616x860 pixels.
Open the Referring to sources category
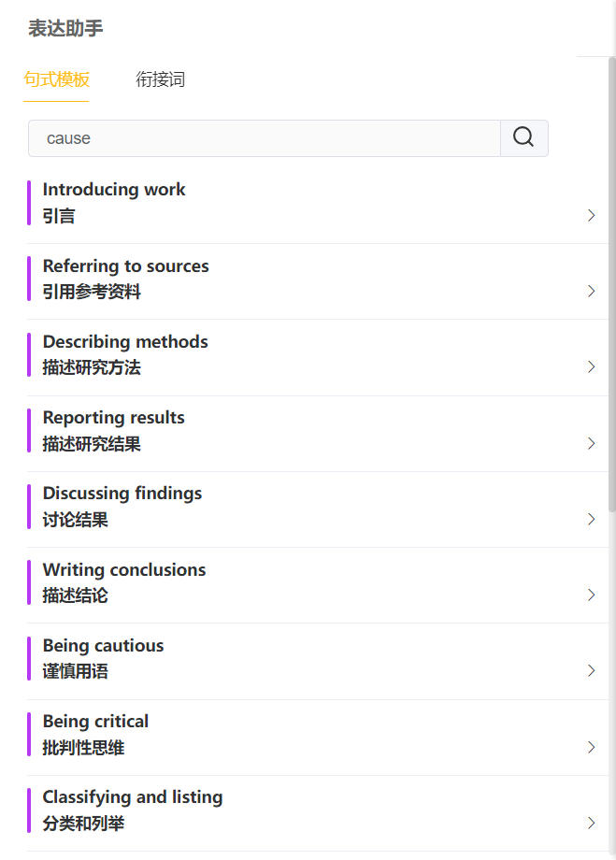point(125,279)
